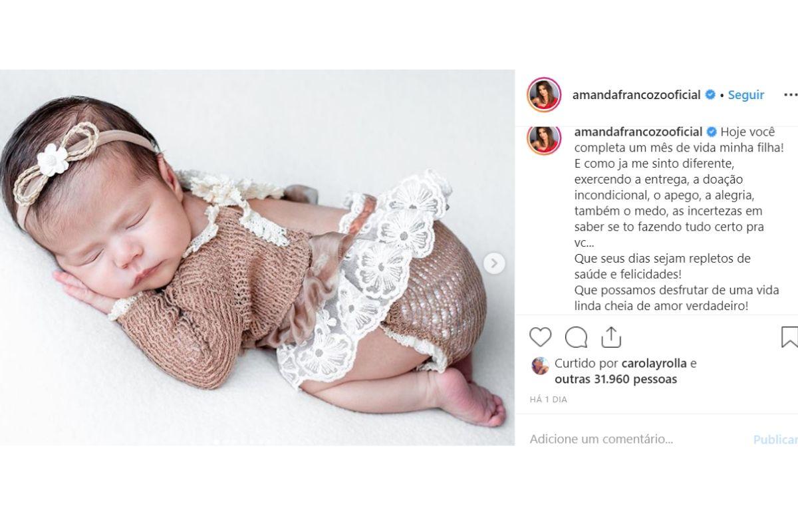View the carolayrolla profile link
This screenshot has height=532, width=798.
coord(653,364)
